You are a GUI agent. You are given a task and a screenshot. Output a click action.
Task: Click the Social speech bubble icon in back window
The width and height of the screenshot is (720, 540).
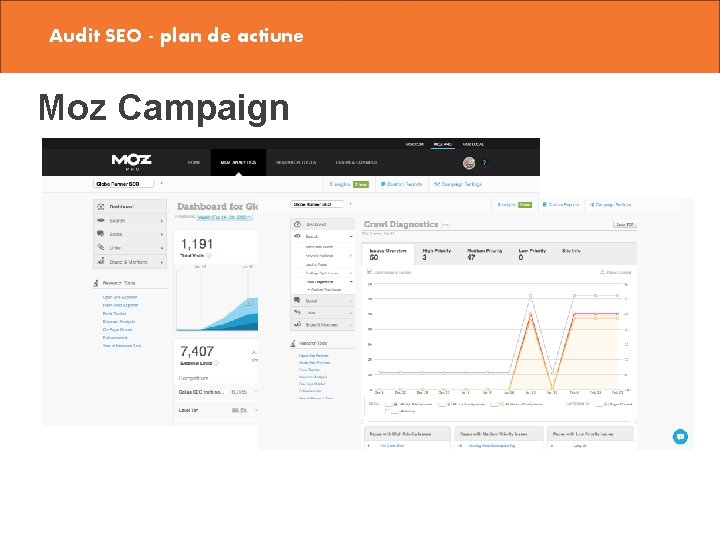click(101, 234)
